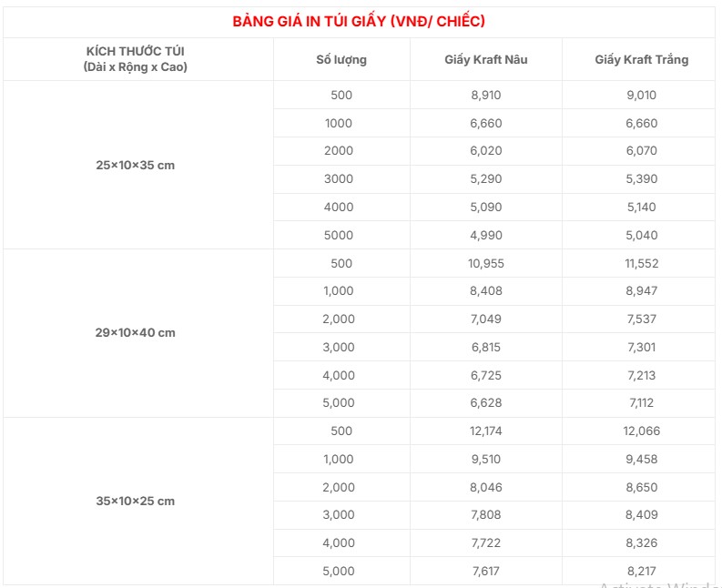Click the "Số lượng" column header
Screen dimensions: 722x588
tap(341, 60)
